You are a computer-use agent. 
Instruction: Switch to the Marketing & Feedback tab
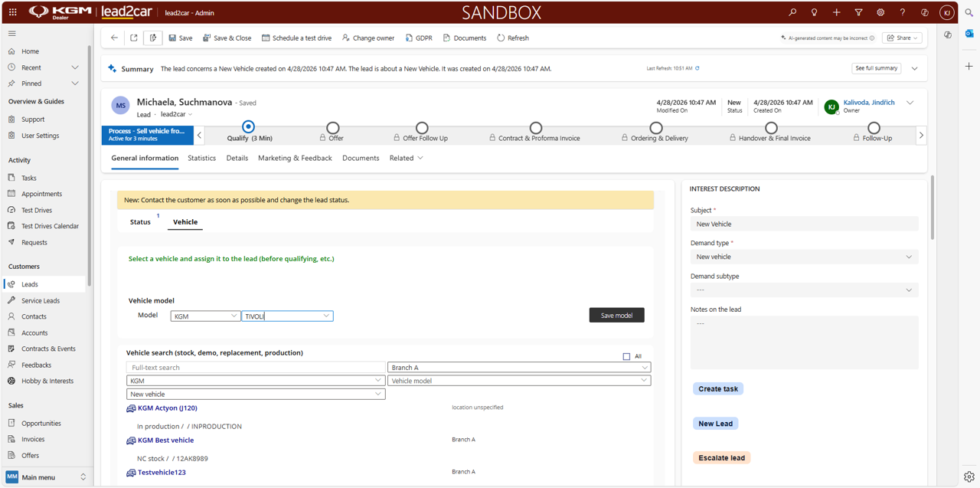pos(295,158)
